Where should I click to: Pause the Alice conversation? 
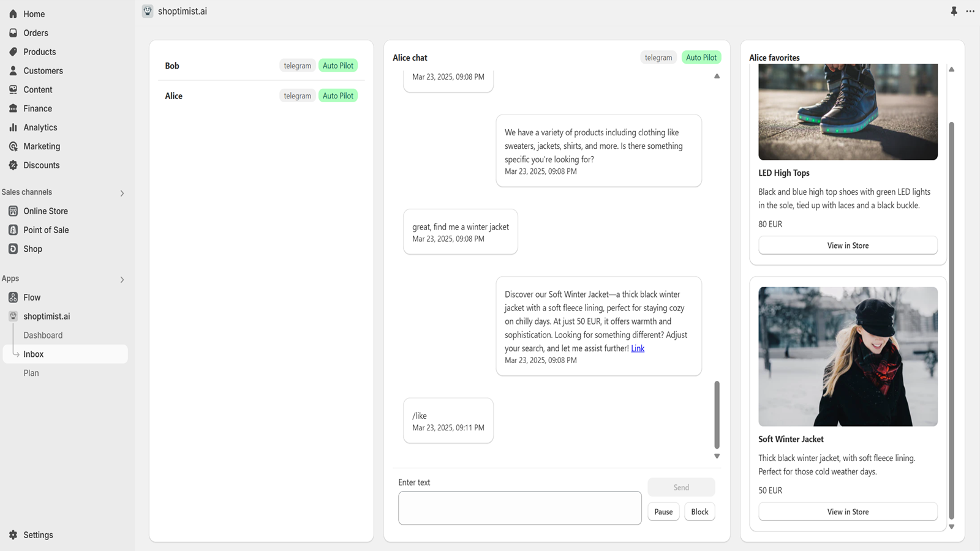pos(663,512)
